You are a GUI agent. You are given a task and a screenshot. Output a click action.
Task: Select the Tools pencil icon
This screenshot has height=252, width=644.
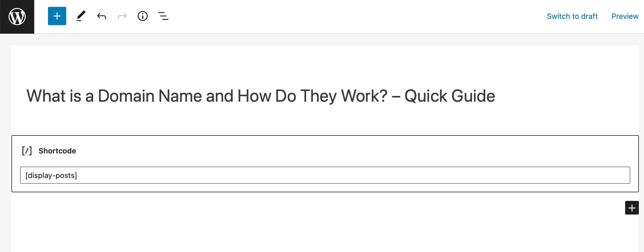[81, 16]
